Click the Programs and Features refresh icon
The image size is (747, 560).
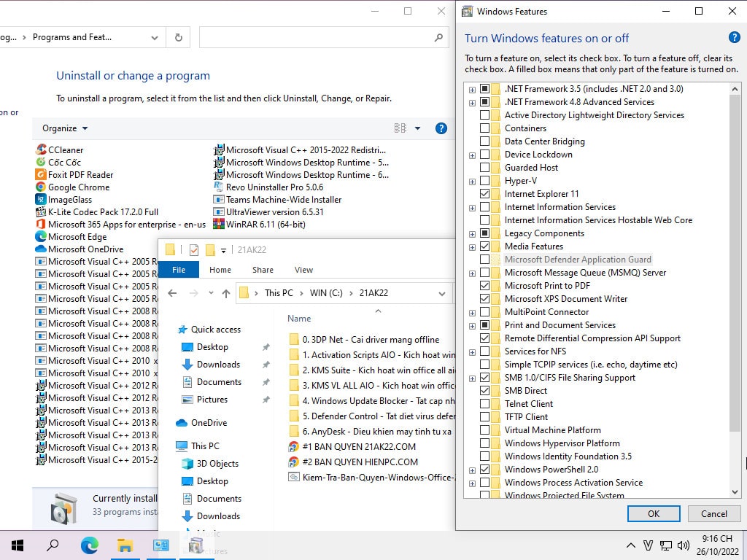click(x=178, y=37)
